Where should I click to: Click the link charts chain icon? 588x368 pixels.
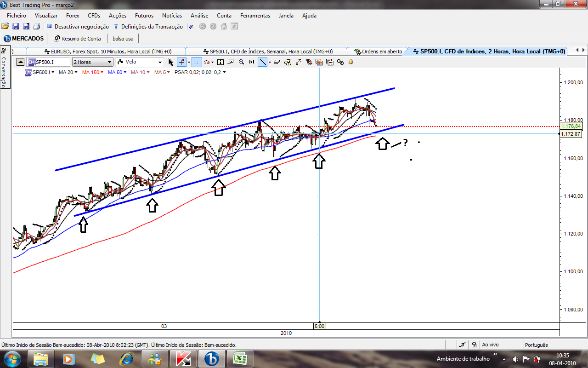340,62
